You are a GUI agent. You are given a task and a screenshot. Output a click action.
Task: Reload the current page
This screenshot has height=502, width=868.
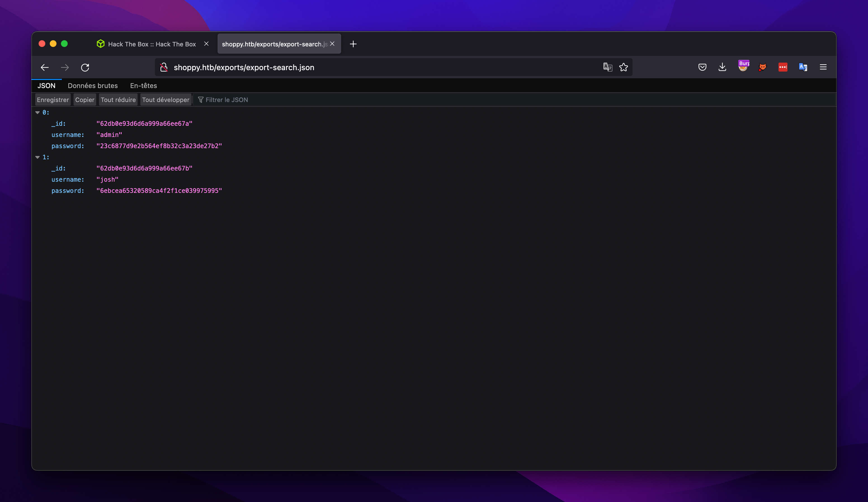[x=85, y=67]
